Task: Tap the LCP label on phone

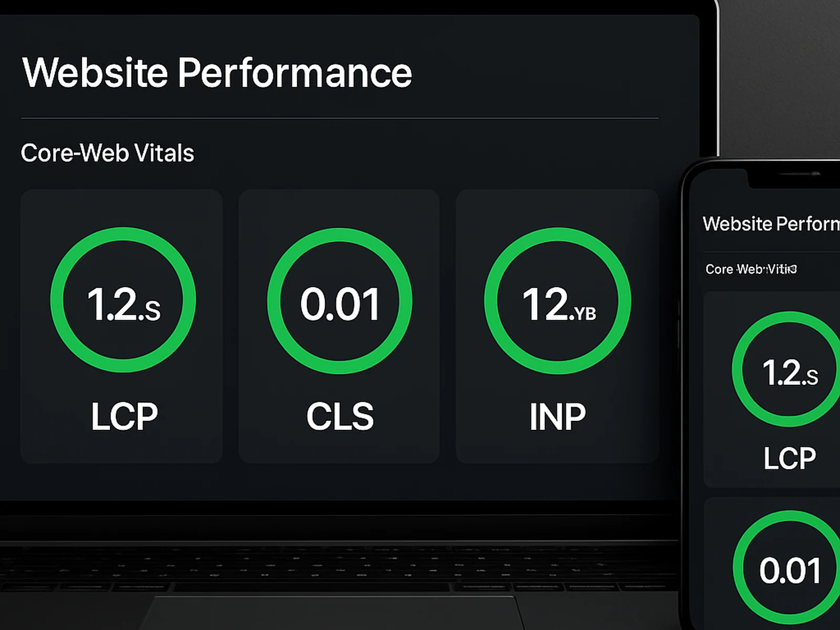Action: click(x=790, y=458)
